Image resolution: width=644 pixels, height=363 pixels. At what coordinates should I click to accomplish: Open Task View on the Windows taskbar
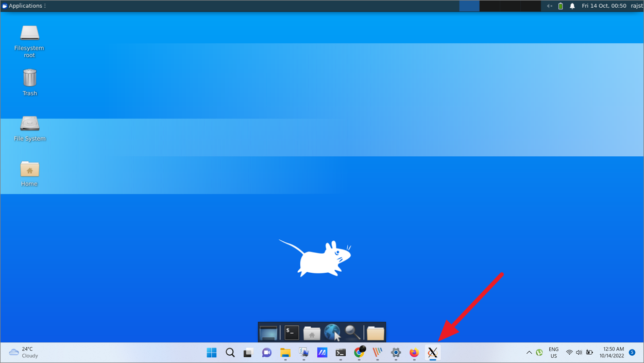pyautogui.click(x=248, y=353)
